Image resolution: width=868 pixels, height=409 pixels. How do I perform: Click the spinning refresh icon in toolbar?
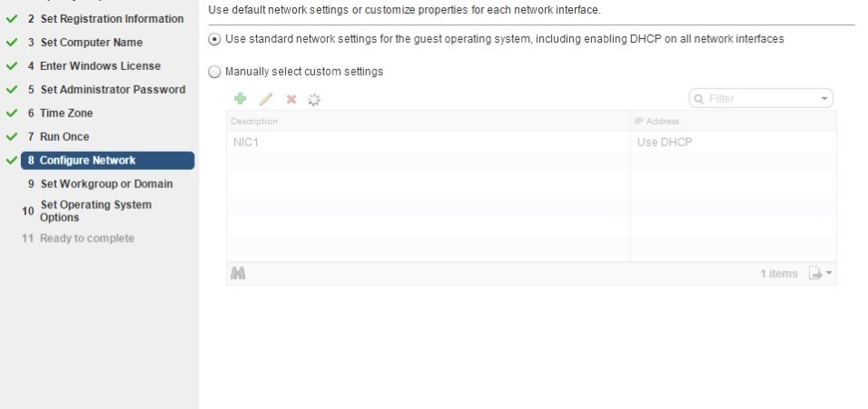tap(314, 100)
